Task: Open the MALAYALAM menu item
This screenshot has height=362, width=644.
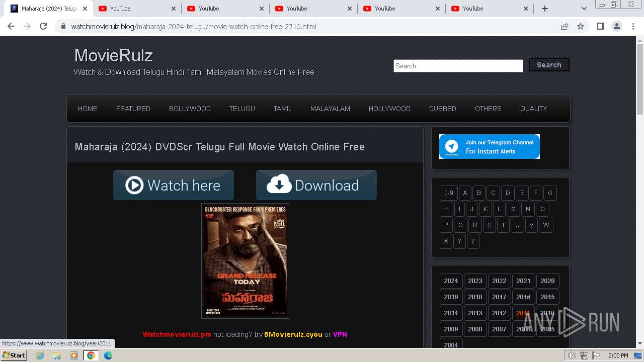Action: pyautogui.click(x=330, y=109)
